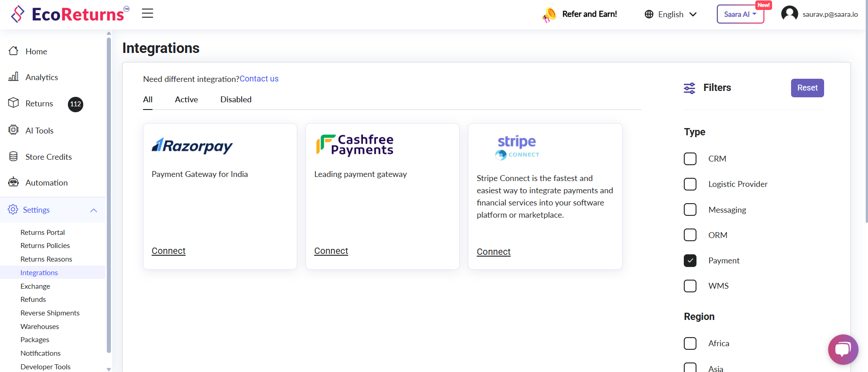This screenshot has width=868, height=372.
Task: Open Automation robot icon
Action: click(14, 182)
